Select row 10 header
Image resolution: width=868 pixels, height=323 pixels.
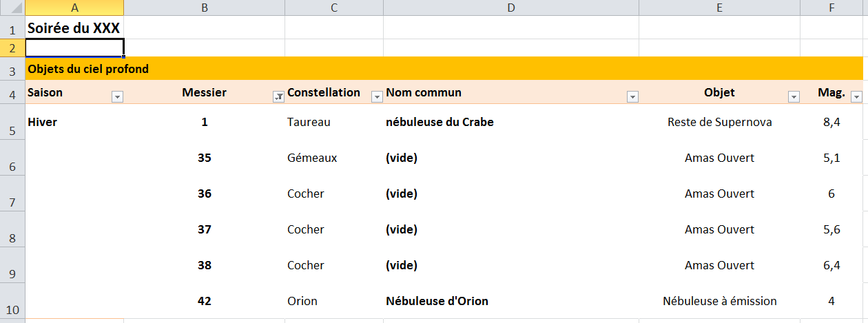pyautogui.click(x=12, y=309)
